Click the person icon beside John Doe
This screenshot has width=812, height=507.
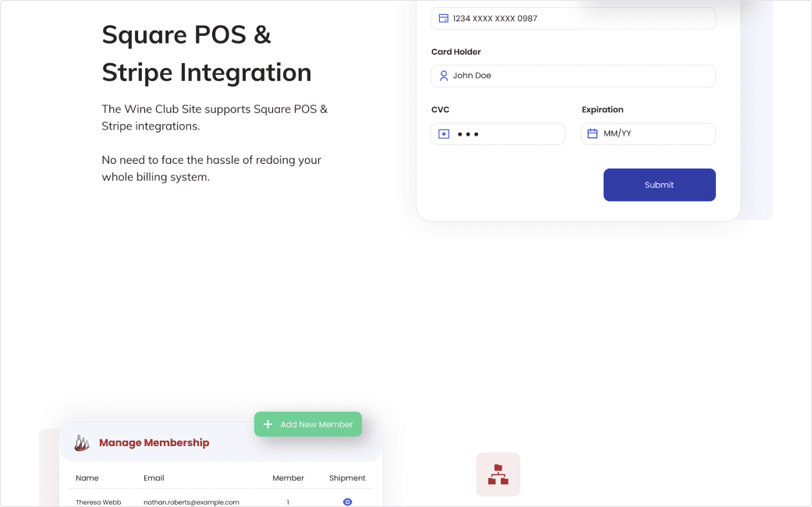point(443,76)
